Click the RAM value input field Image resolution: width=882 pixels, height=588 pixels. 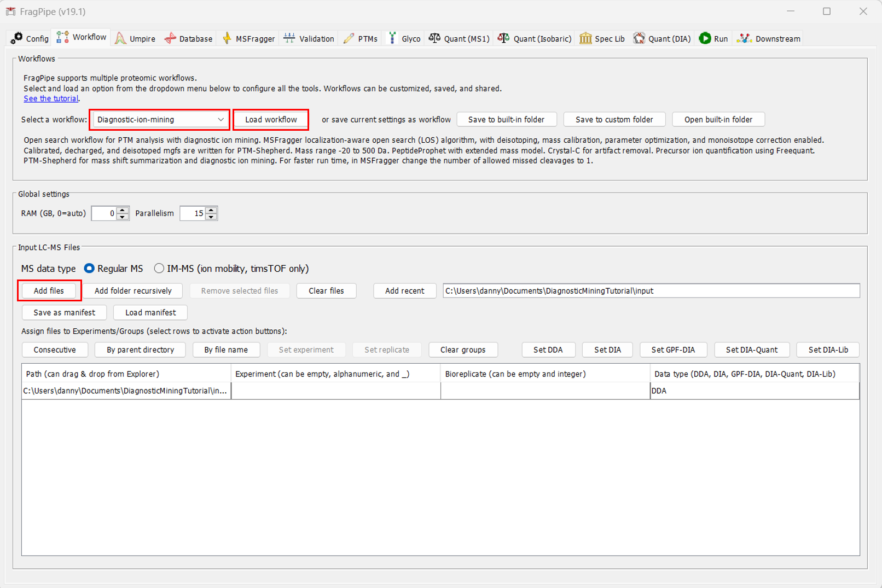click(105, 213)
